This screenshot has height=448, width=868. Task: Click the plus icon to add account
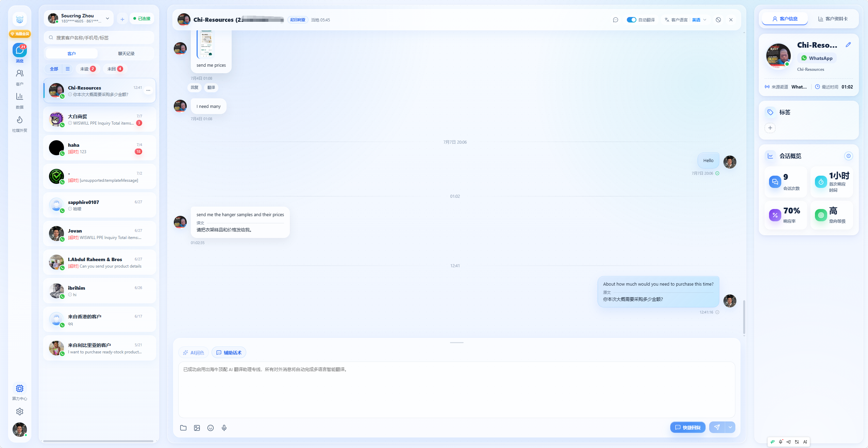click(x=122, y=19)
